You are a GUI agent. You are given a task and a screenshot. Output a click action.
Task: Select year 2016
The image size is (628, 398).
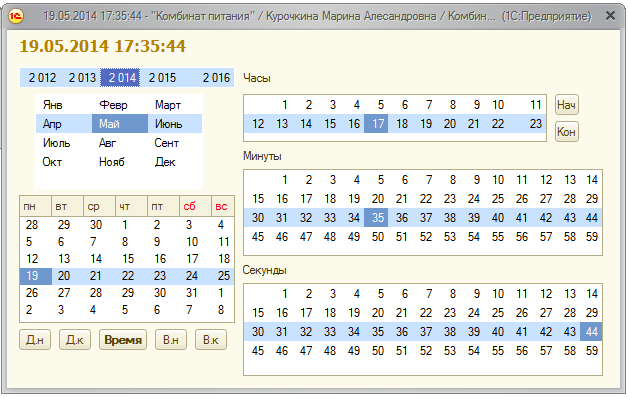216,78
